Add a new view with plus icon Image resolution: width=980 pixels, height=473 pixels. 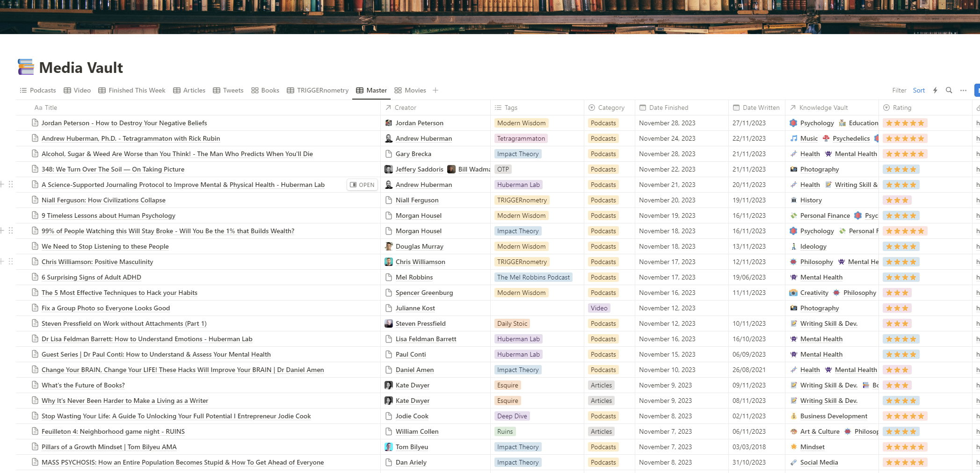tap(436, 90)
